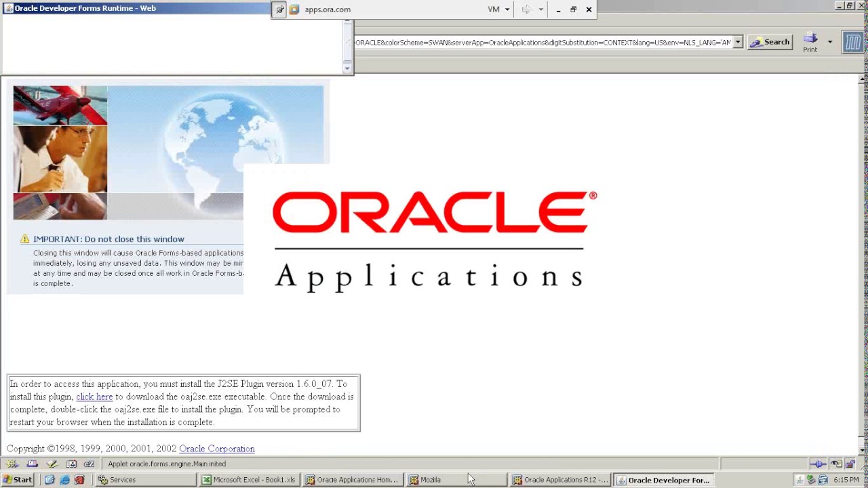Click the security lock icon in status bar

(x=850, y=464)
